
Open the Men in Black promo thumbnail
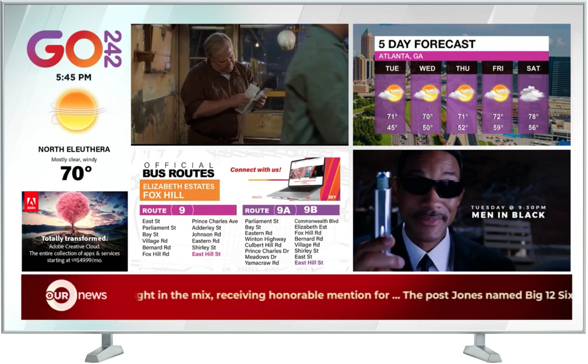[462, 211]
